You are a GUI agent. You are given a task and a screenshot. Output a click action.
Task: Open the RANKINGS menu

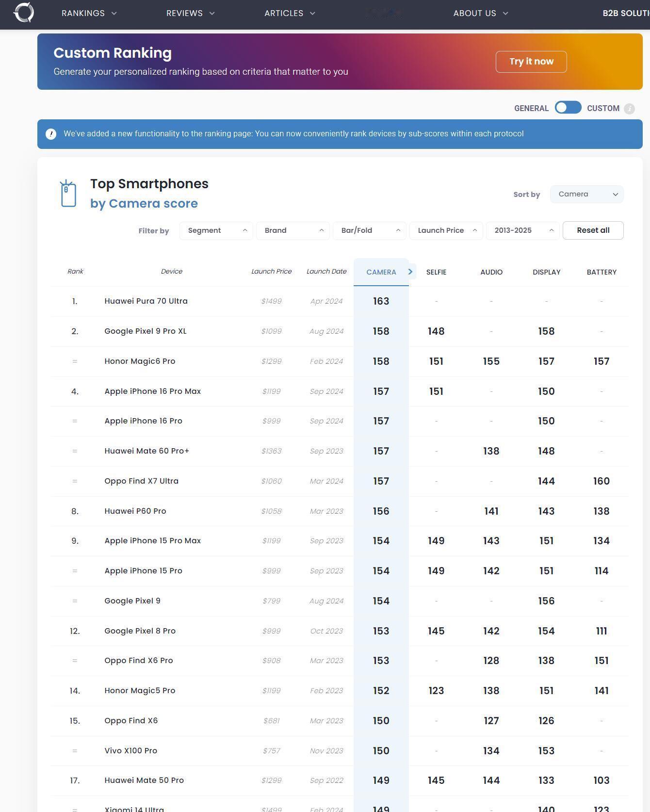89,13
